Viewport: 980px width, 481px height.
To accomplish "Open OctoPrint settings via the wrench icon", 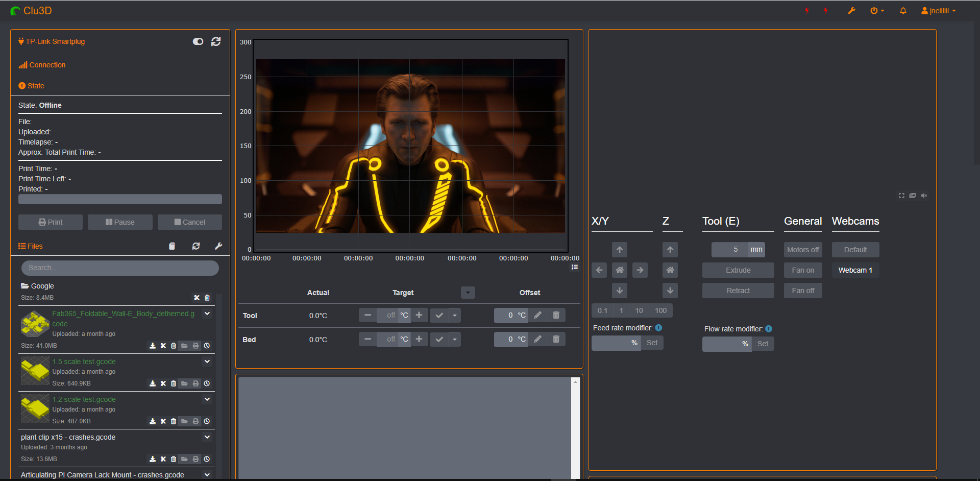I will point(851,10).
